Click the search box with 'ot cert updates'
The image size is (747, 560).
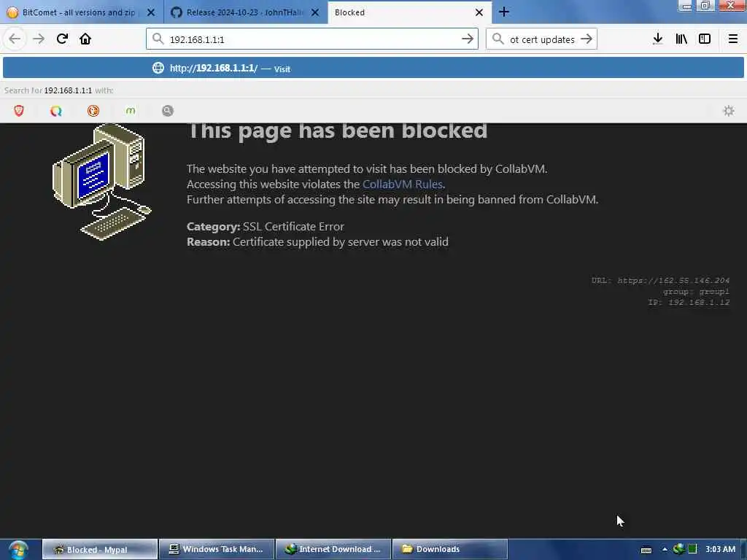pos(541,39)
